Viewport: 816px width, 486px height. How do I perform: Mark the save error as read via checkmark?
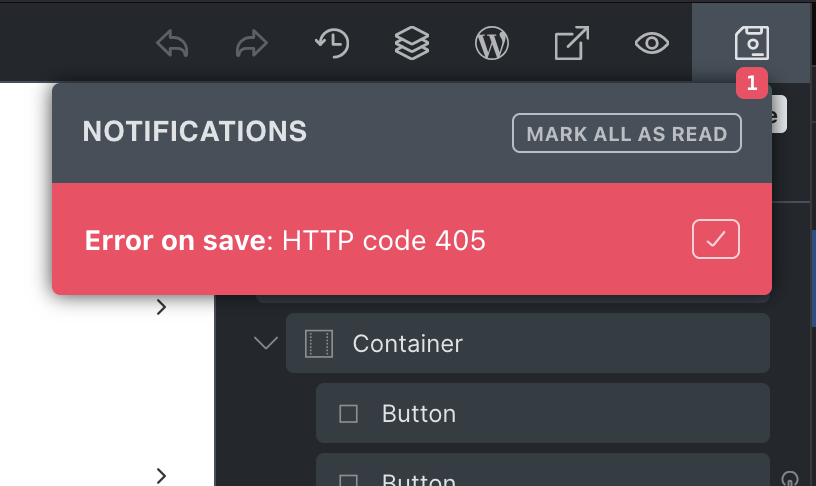716,239
